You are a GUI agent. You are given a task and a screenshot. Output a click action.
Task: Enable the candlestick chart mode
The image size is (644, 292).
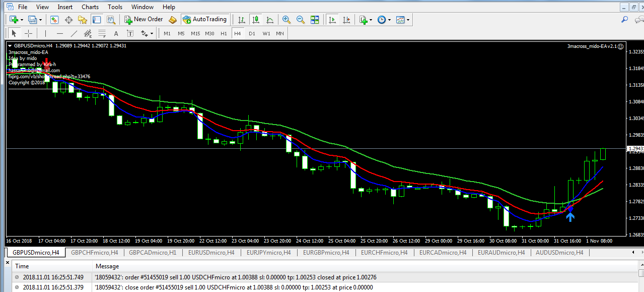pyautogui.click(x=256, y=20)
